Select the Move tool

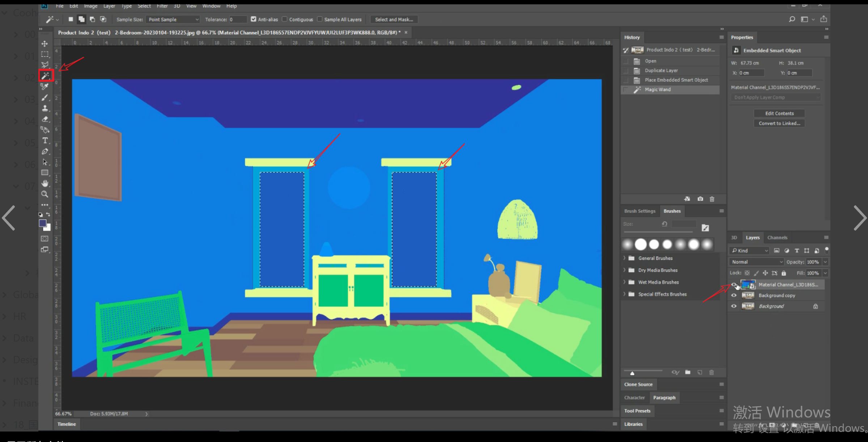(x=45, y=44)
